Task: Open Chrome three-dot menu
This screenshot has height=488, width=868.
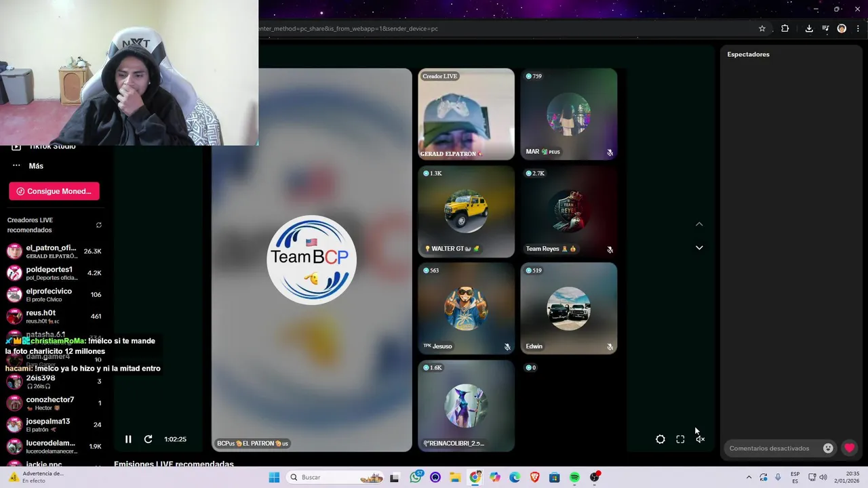Action: pyautogui.click(x=859, y=28)
